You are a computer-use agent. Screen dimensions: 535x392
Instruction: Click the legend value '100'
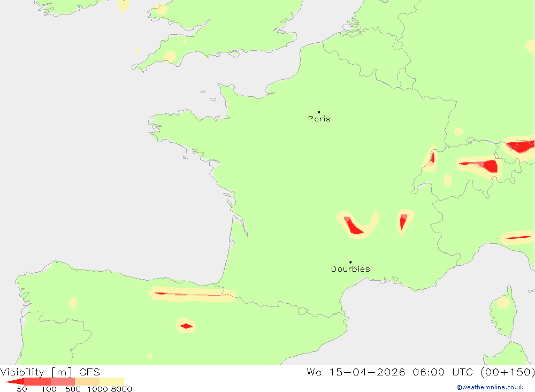[49, 389]
